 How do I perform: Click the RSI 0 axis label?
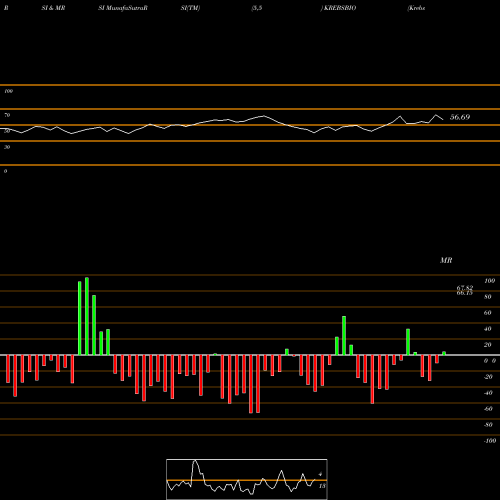(x=5, y=171)
